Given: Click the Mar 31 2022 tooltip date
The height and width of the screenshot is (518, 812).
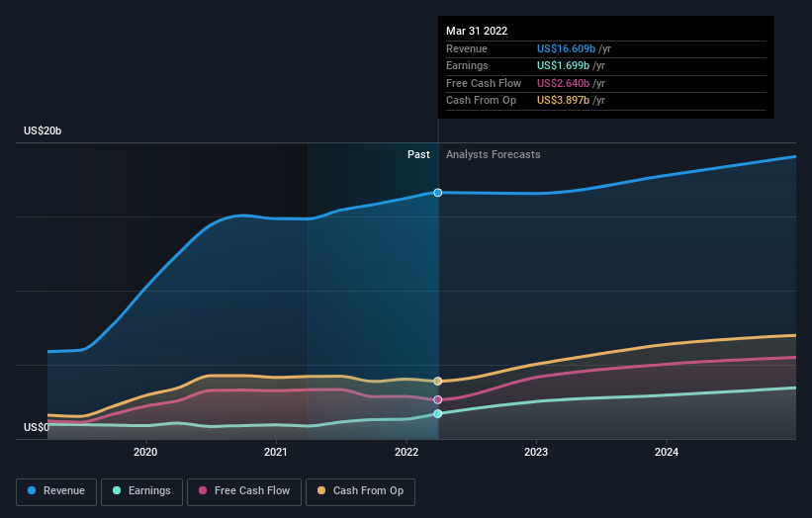Looking at the screenshot, I should (477, 31).
